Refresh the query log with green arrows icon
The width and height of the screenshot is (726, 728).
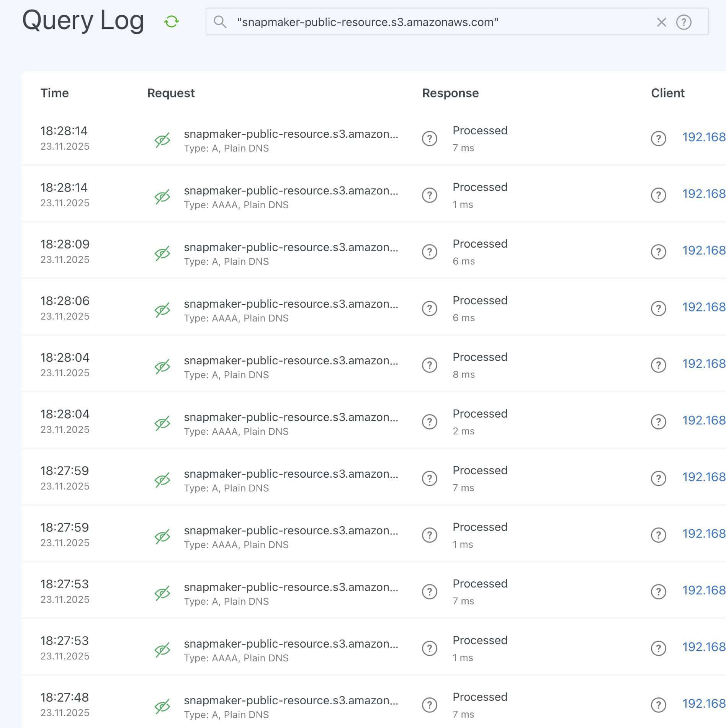pyautogui.click(x=171, y=22)
